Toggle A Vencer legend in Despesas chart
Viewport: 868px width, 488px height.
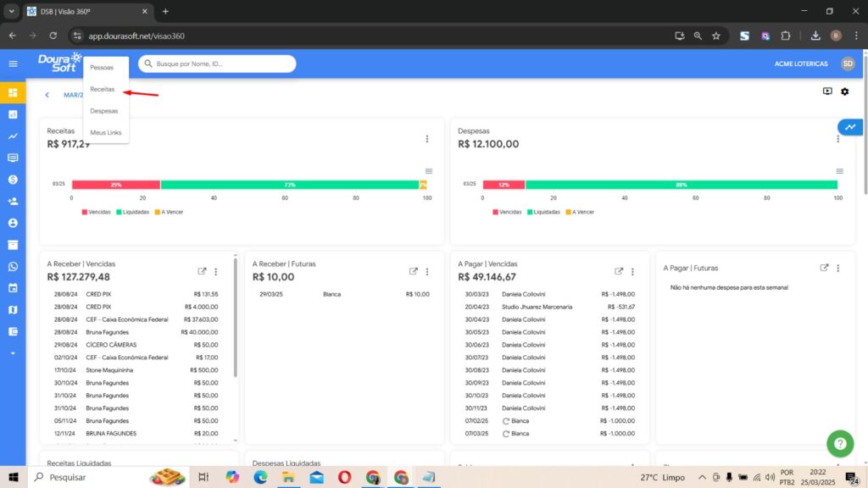[581, 212]
